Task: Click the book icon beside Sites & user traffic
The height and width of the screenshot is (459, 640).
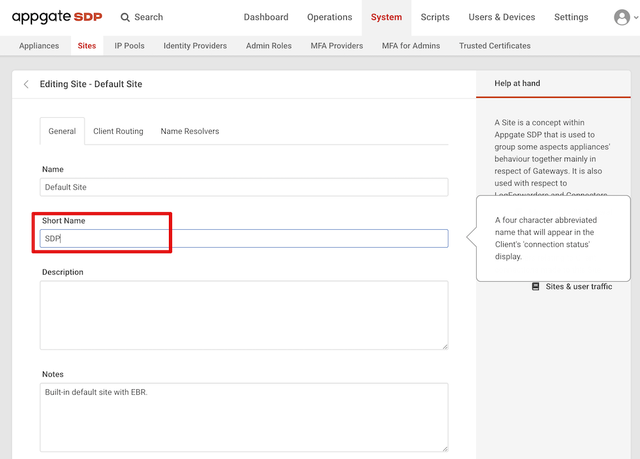Action: [x=535, y=287]
